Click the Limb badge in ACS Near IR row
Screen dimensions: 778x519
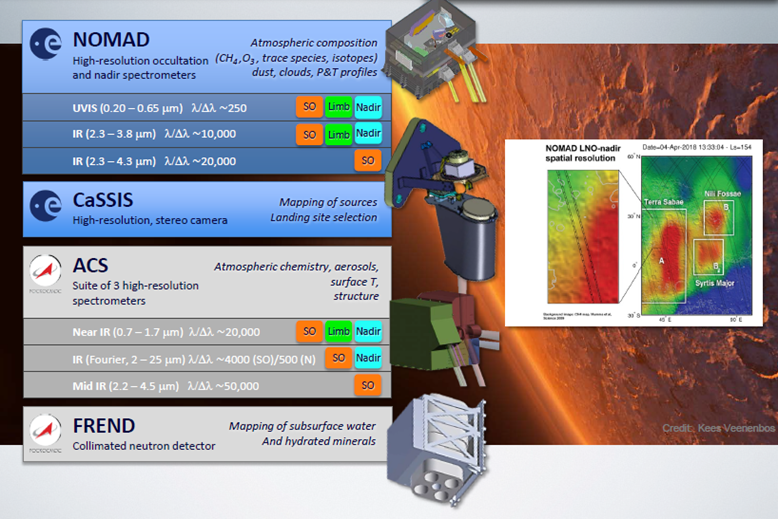coord(339,332)
